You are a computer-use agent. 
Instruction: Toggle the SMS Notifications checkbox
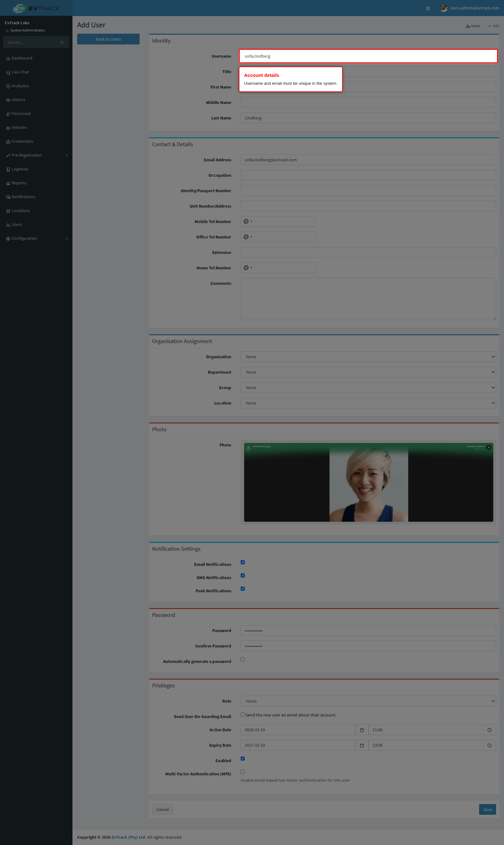(x=243, y=576)
